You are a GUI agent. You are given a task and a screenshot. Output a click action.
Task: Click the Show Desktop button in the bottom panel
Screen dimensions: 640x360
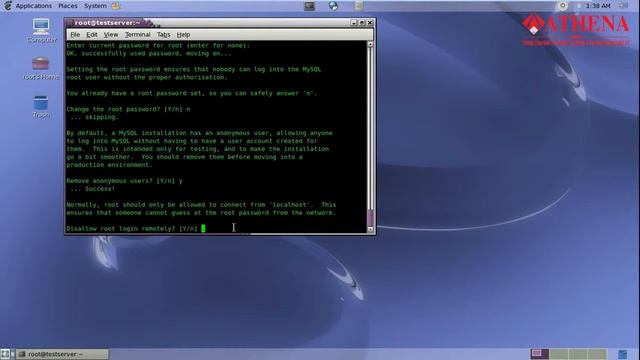click(5, 354)
